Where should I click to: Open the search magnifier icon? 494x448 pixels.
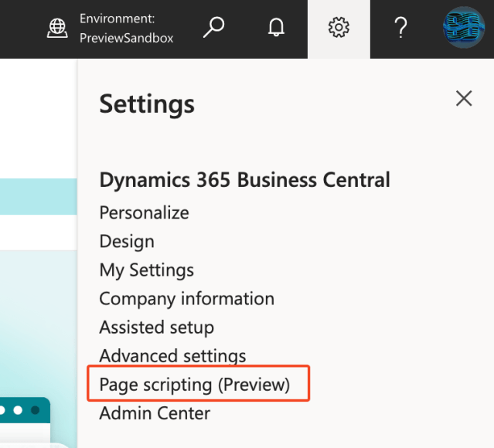(213, 28)
